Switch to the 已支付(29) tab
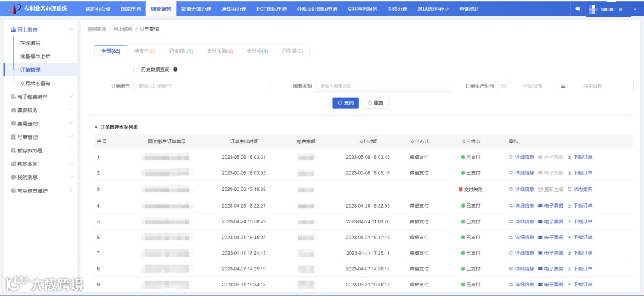This screenshot has height=296, width=644. click(181, 51)
